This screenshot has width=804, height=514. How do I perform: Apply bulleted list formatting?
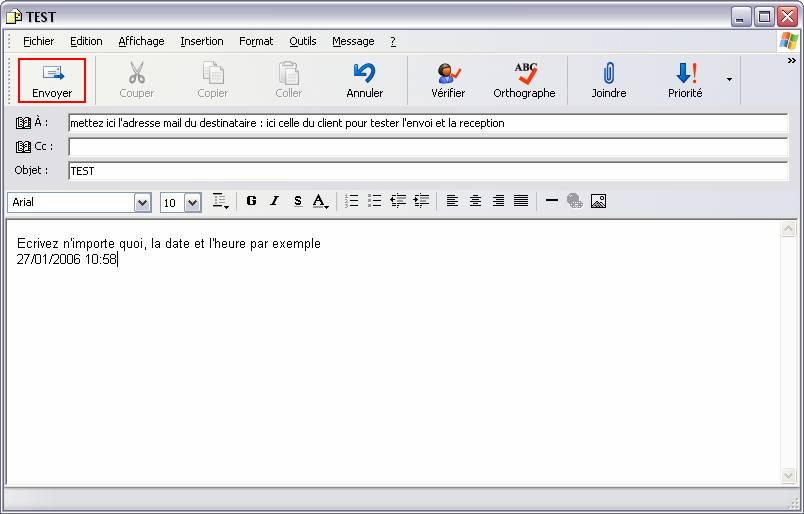tap(375, 201)
